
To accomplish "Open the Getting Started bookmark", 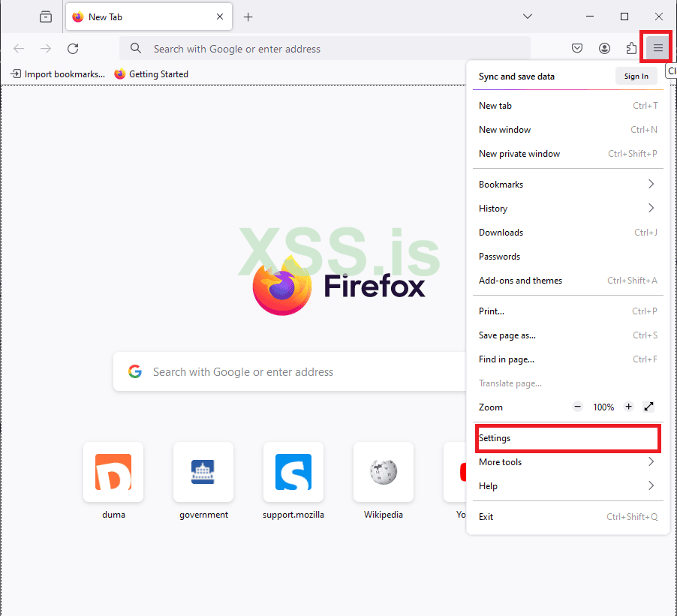I will point(151,74).
